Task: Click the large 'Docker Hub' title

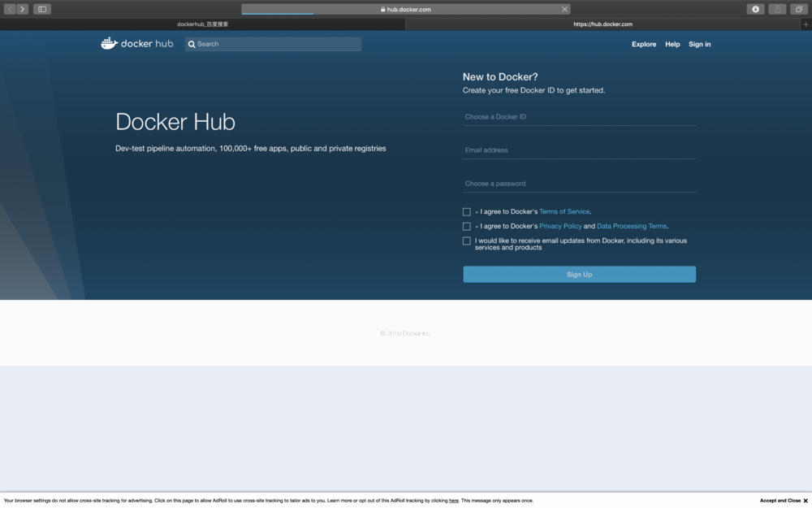Action: pyautogui.click(x=175, y=122)
